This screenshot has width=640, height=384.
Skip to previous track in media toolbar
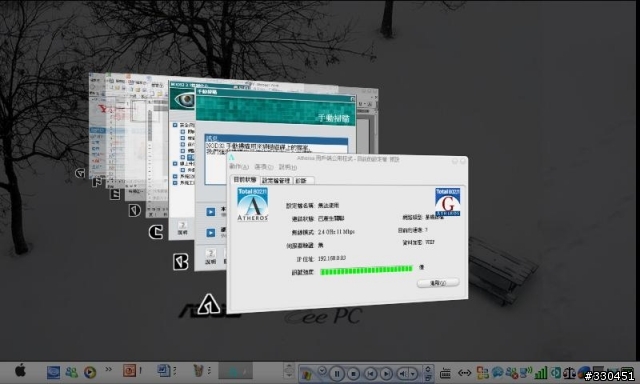pos(370,373)
